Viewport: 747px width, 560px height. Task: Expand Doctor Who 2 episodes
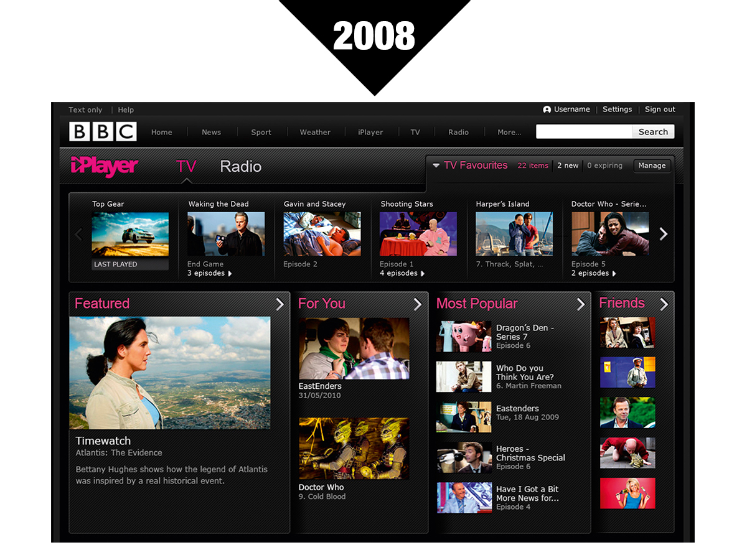pyautogui.click(x=594, y=273)
